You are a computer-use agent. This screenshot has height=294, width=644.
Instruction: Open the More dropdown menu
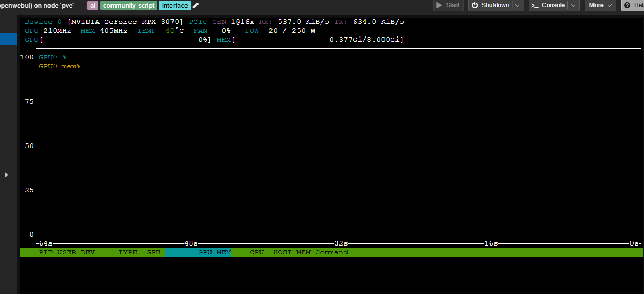(x=600, y=5)
